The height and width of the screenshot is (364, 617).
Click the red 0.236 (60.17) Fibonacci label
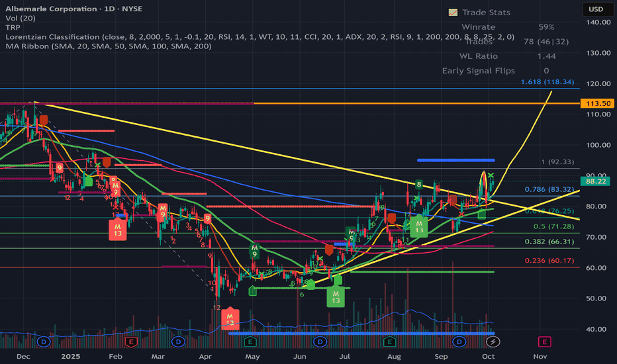[549, 261]
